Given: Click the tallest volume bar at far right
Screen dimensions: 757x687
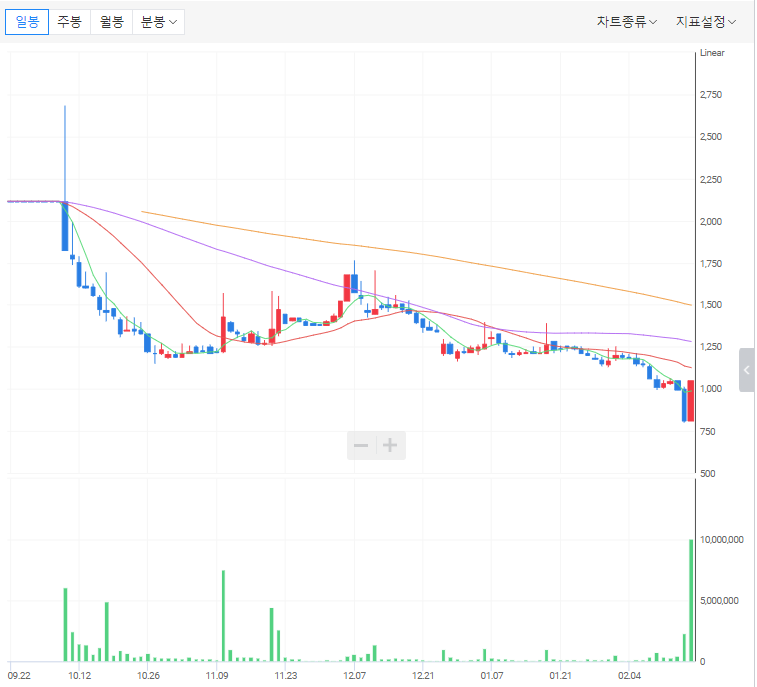Looking at the screenshot, I should pos(691,600).
